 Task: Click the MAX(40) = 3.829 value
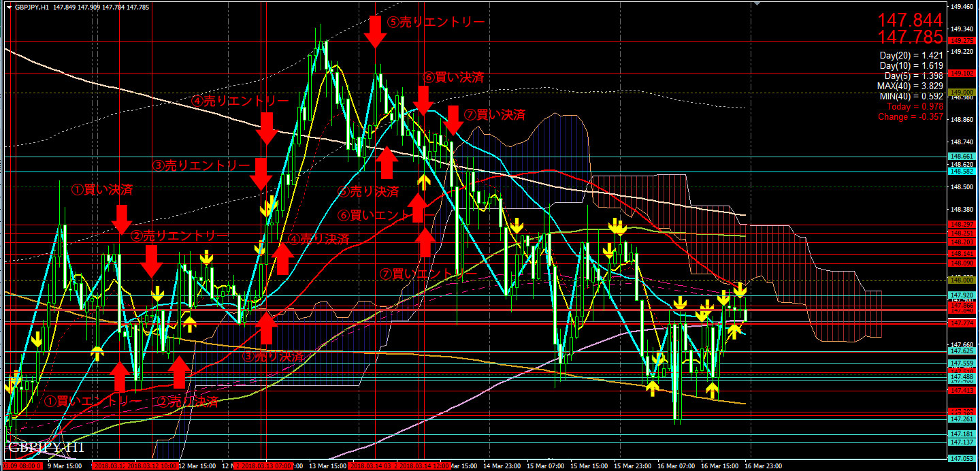tap(910, 86)
